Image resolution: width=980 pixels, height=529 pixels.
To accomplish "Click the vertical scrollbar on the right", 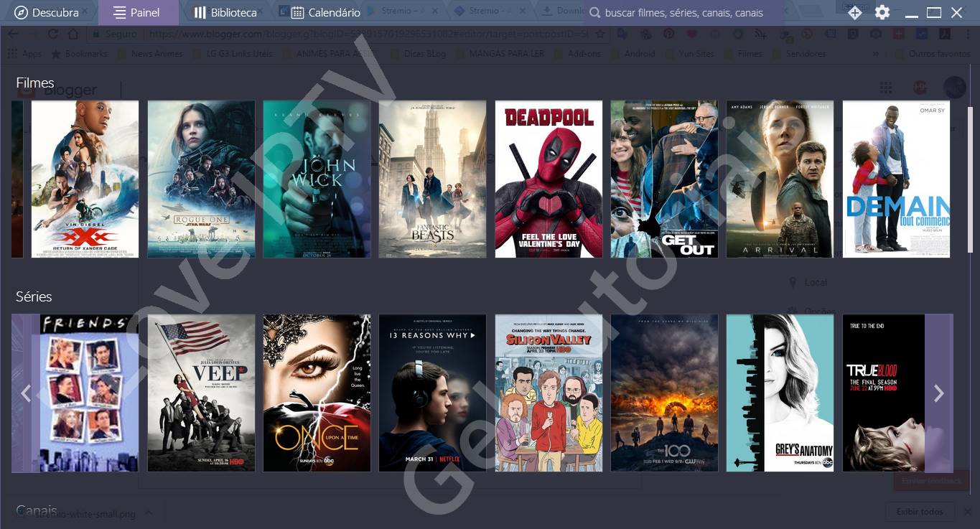I will pyautogui.click(x=970, y=179).
